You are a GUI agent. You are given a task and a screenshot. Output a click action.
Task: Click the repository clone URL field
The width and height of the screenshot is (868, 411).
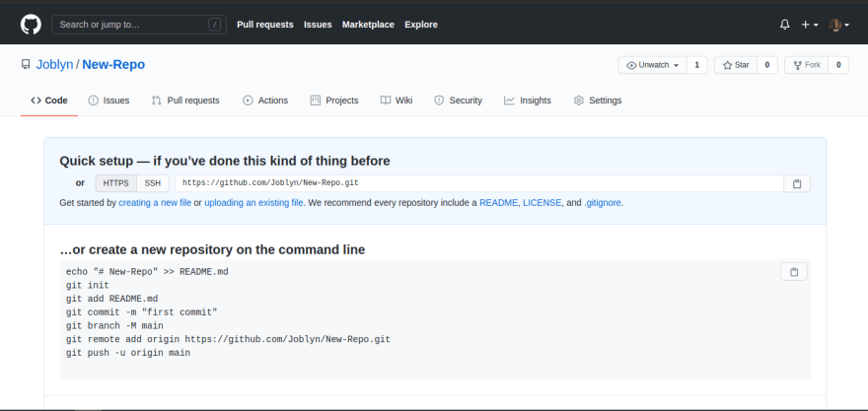[x=479, y=183]
